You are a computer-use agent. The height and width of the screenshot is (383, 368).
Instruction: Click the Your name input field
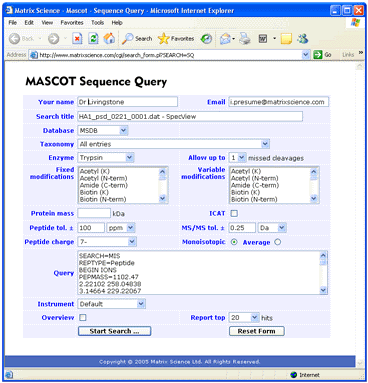point(127,102)
